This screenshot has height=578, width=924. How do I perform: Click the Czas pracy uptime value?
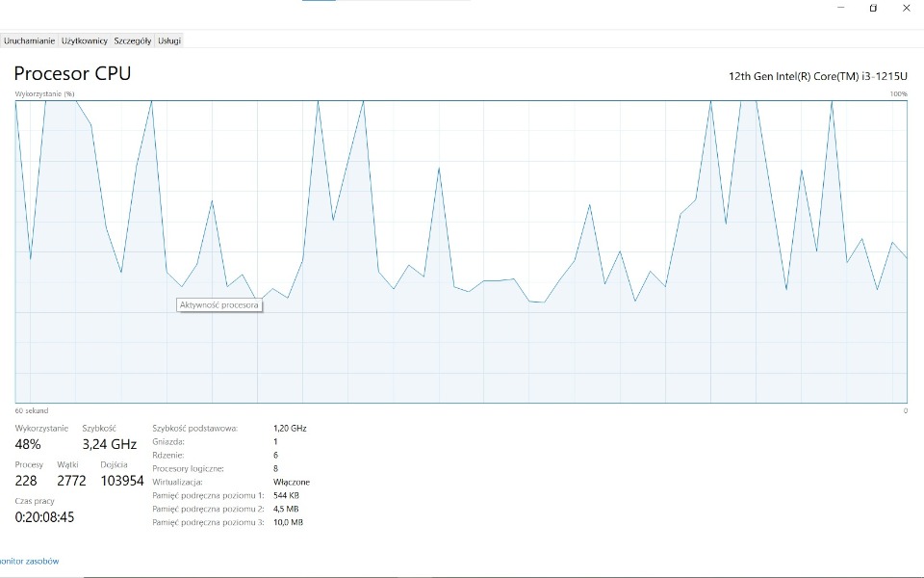[44, 517]
